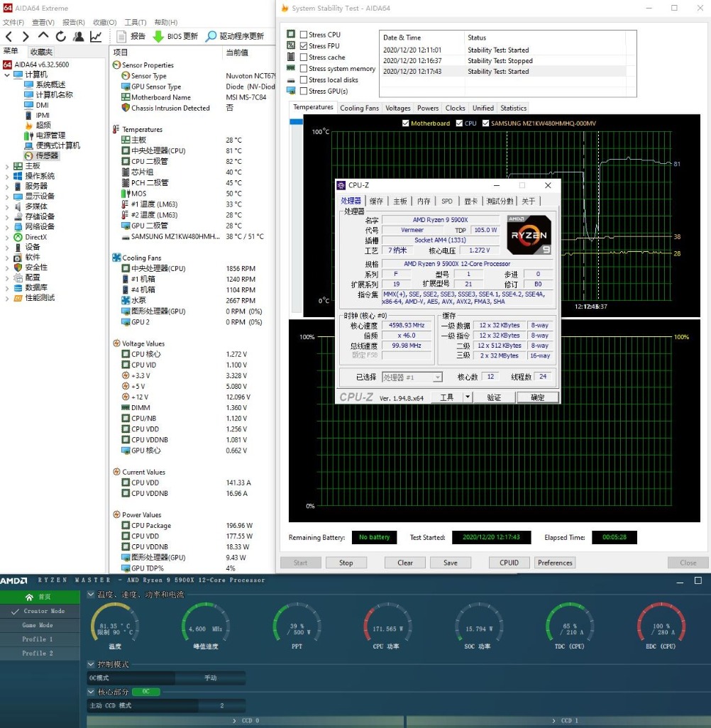Open Preferences in the Stability Test window
This screenshot has height=728, width=711.
click(x=555, y=563)
